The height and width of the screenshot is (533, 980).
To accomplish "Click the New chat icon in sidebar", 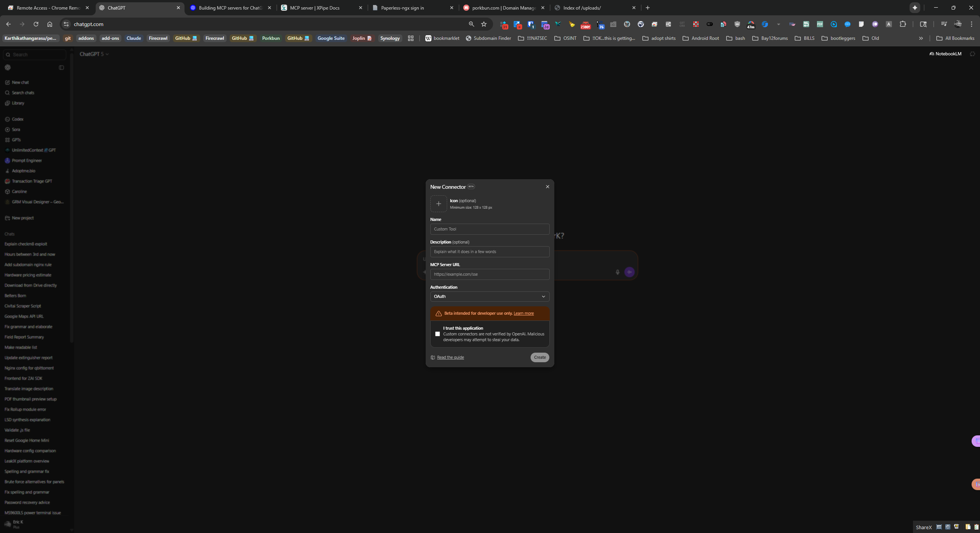I will (x=7, y=82).
